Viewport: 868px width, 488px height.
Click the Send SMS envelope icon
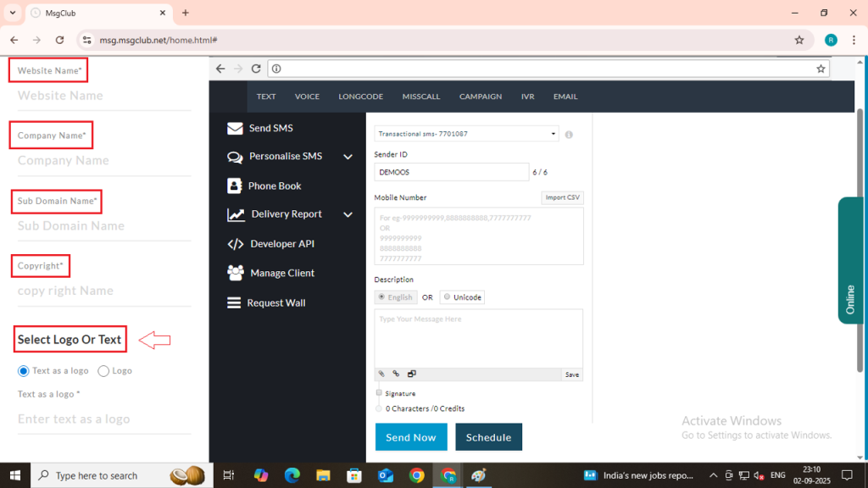[x=235, y=129]
